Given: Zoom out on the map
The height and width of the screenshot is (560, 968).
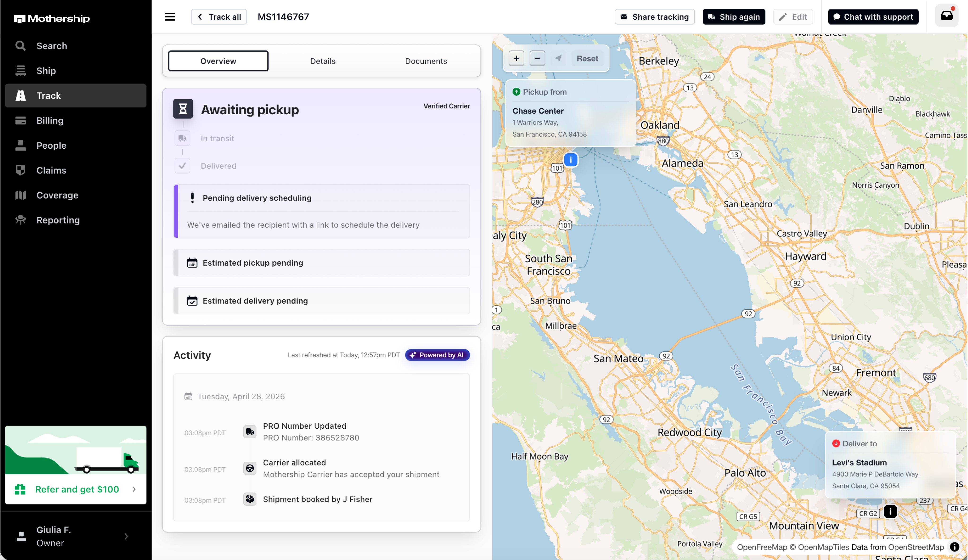Looking at the screenshot, I should coord(537,58).
